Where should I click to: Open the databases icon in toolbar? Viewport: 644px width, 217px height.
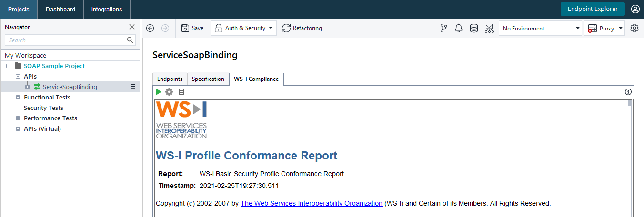pyautogui.click(x=474, y=28)
